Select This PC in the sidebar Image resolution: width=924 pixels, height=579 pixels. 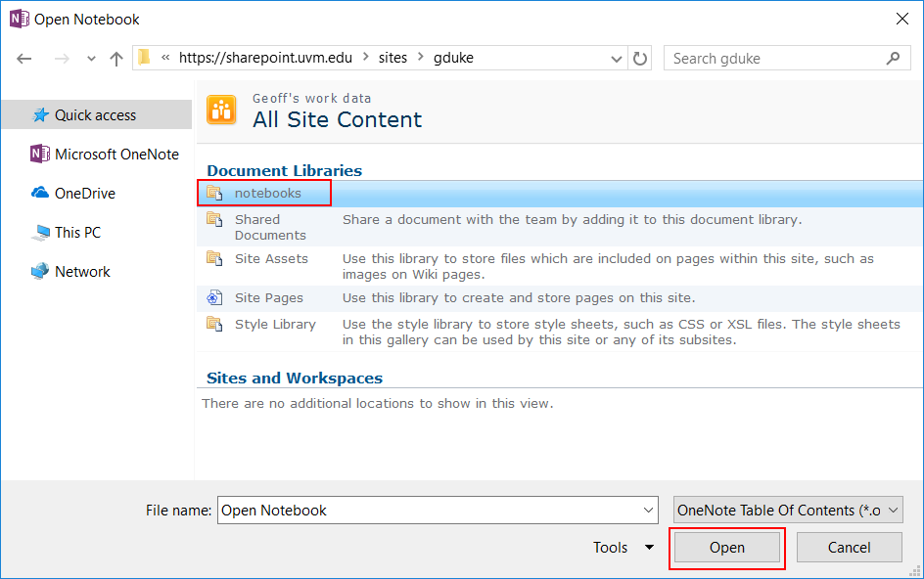point(77,233)
